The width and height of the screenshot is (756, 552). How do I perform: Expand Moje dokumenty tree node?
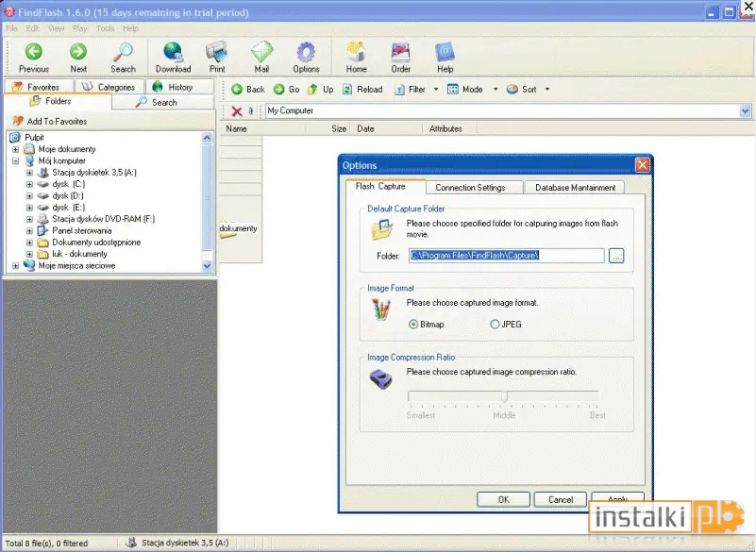click(x=16, y=149)
